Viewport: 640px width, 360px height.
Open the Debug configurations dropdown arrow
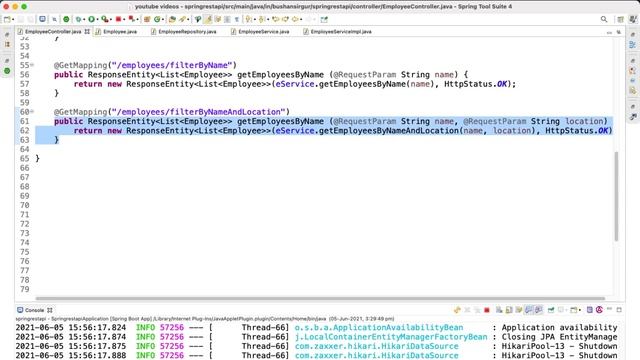[84, 19]
